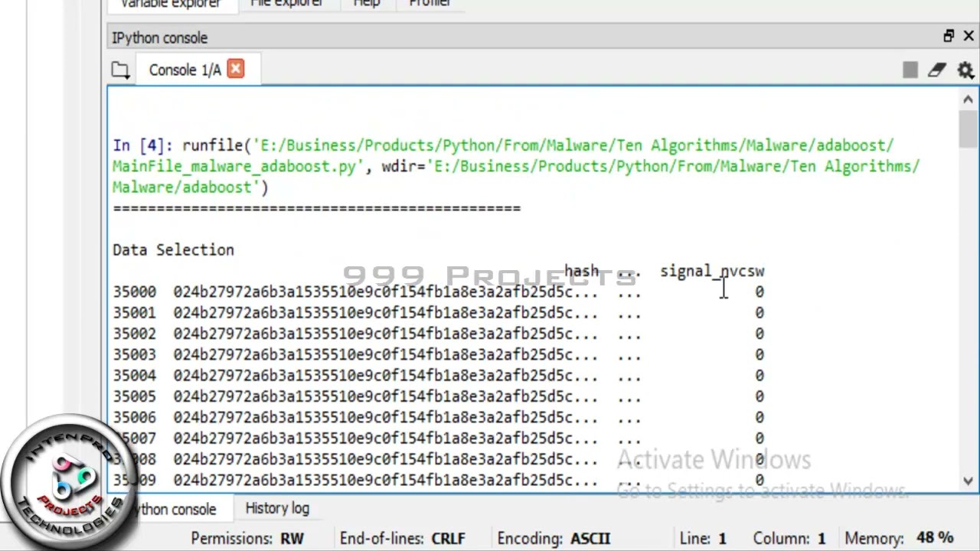
Task: Open the console options gear menu
Action: [965, 70]
